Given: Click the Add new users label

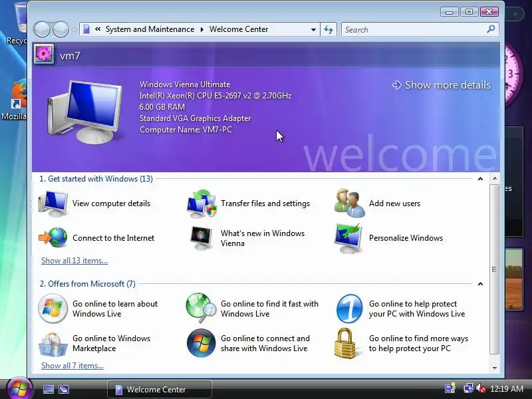Looking at the screenshot, I should coord(394,203).
